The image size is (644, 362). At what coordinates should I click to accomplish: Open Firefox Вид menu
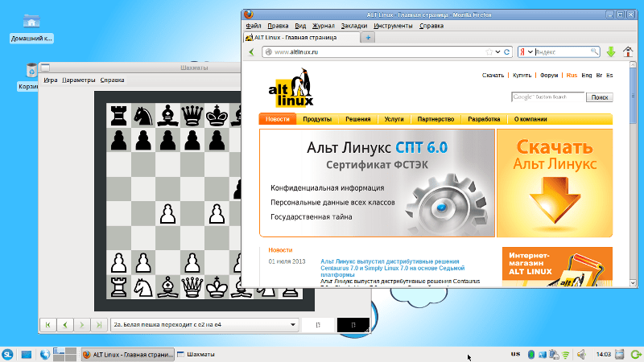(x=300, y=26)
